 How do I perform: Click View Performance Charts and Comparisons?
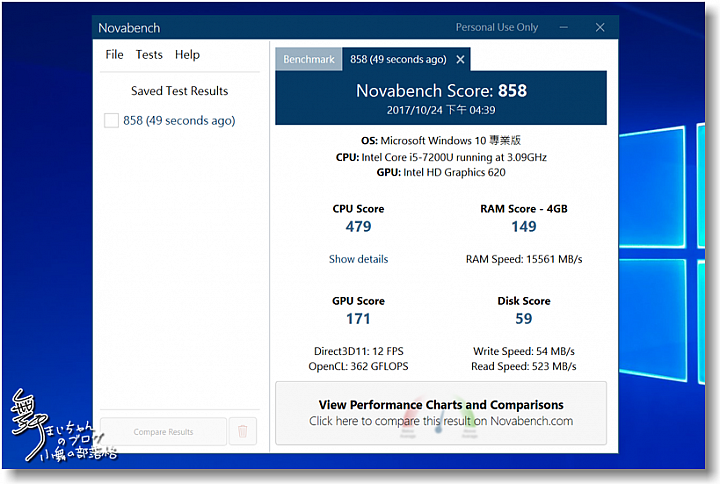point(441,413)
